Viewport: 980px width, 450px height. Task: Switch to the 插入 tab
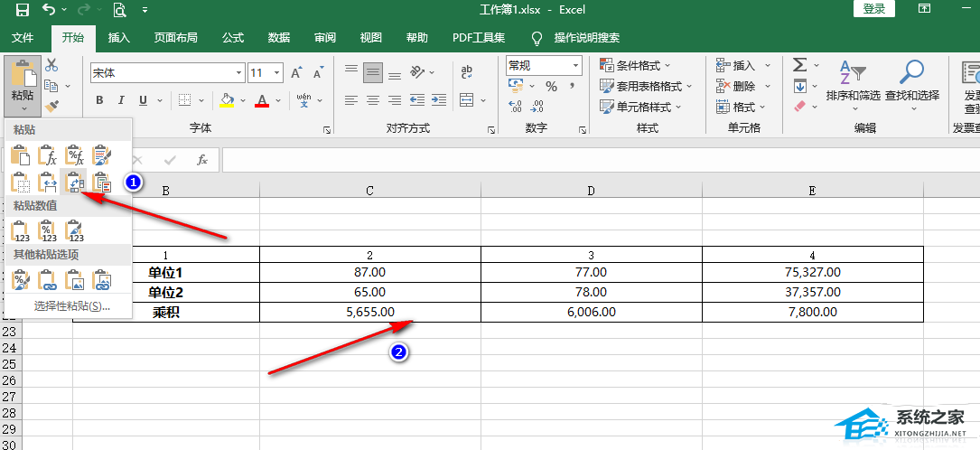[118, 38]
